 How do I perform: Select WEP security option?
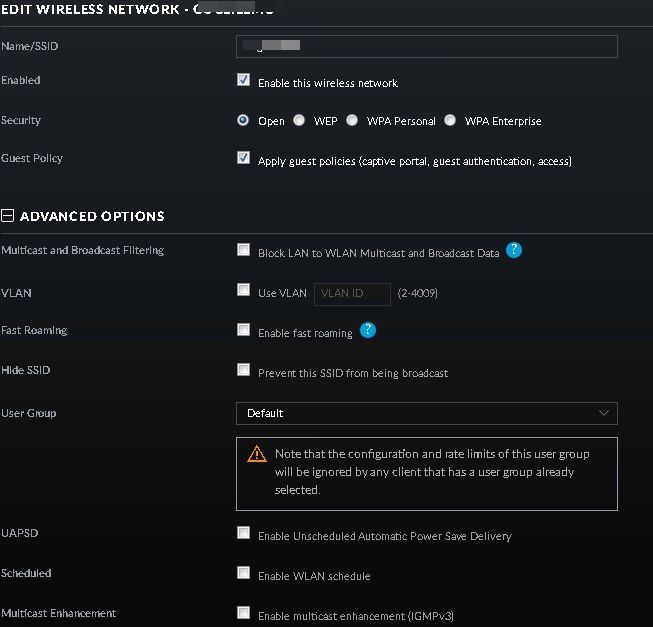[x=299, y=120]
